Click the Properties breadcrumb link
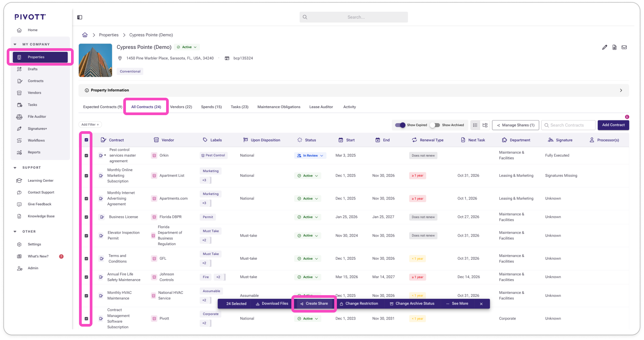Viewport: 644px width, 340px height. click(x=109, y=35)
